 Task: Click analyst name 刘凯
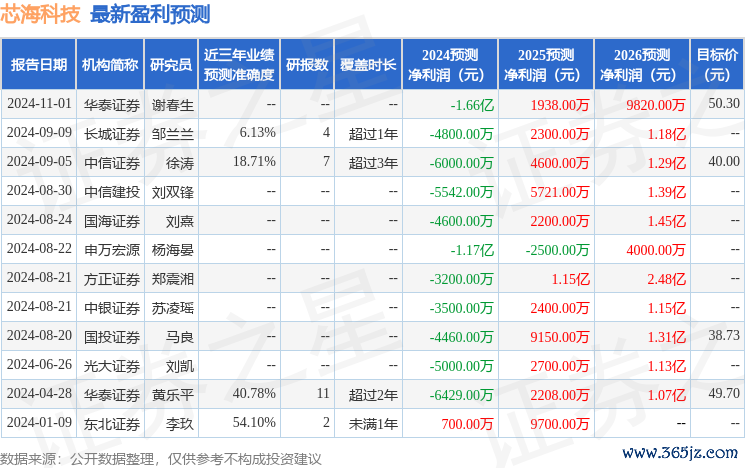(180, 366)
